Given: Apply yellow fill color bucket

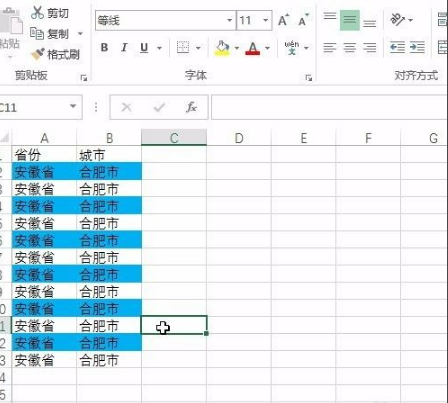Looking at the screenshot, I should pyautogui.click(x=222, y=48).
